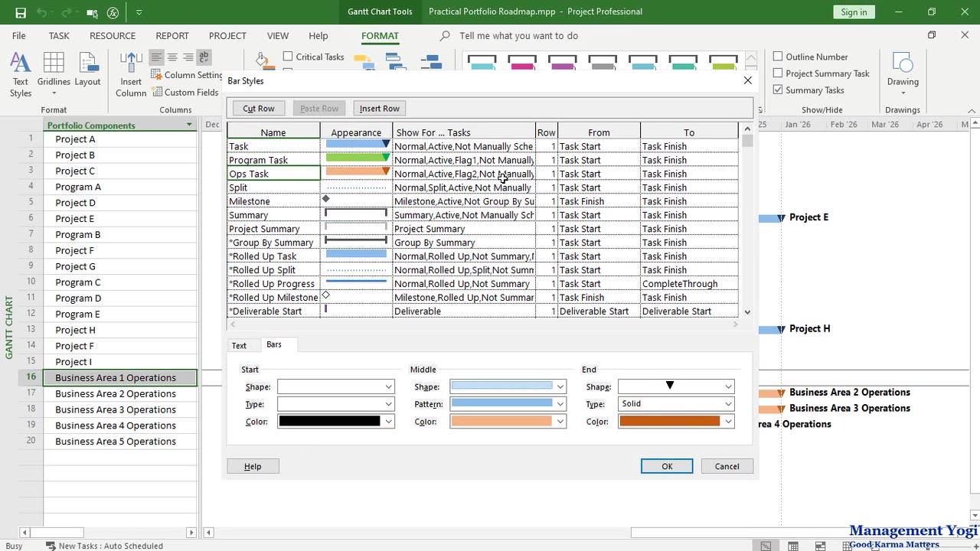Image resolution: width=980 pixels, height=551 pixels.
Task: Open the End Type dropdown showing Solid
Action: click(x=728, y=404)
